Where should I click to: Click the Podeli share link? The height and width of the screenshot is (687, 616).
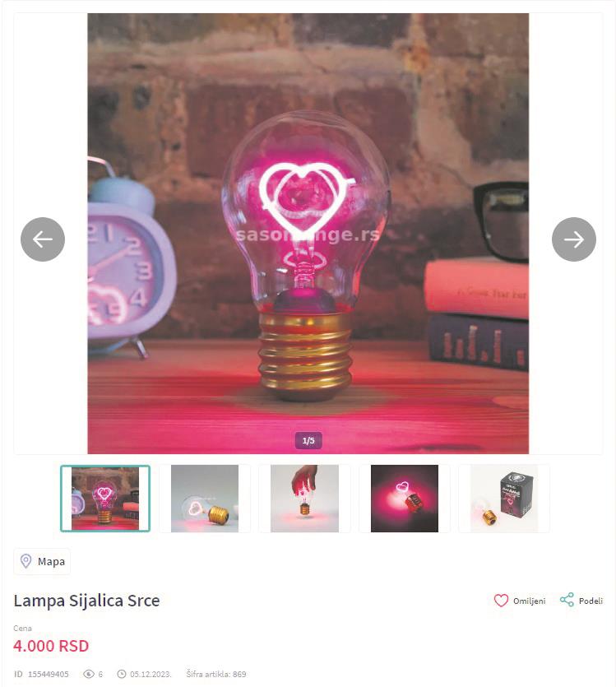(581, 601)
